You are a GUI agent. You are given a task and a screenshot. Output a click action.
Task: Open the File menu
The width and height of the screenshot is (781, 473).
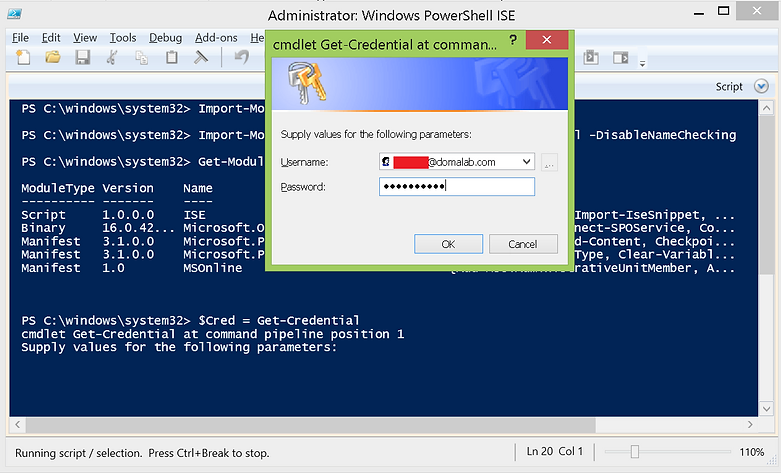[20, 38]
